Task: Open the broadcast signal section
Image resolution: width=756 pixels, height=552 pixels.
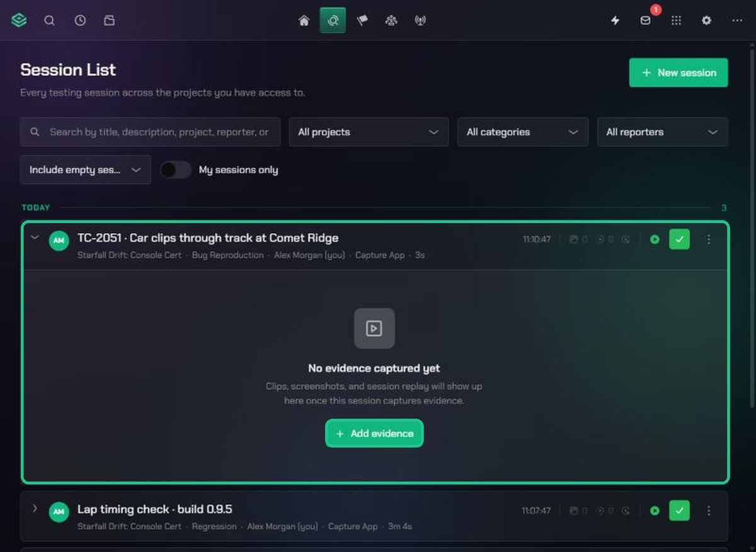Action: pos(420,21)
